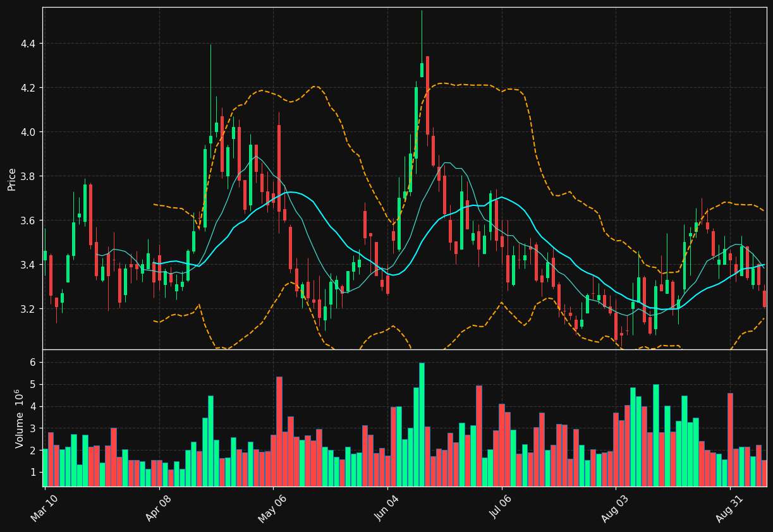
Task: Click the vertical Price axis title
Action: pos(11,178)
